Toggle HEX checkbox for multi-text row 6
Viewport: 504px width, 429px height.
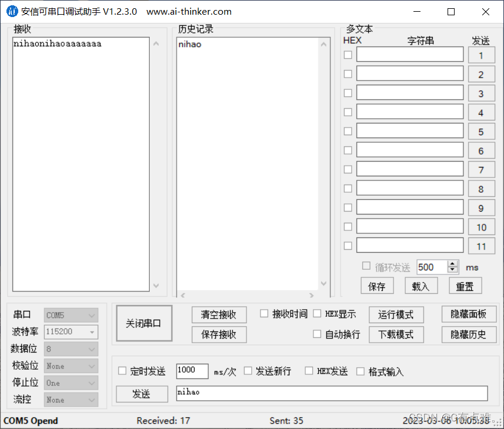click(x=348, y=150)
